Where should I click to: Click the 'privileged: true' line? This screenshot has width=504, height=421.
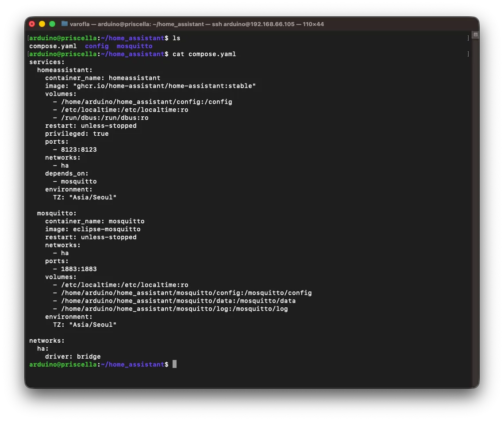(x=77, y=134)
